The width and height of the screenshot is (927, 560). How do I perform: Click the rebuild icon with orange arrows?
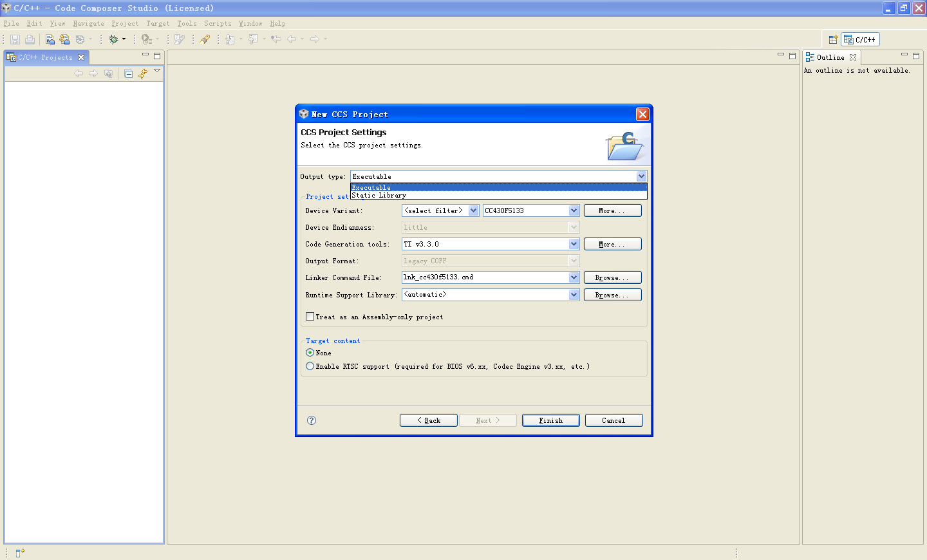click(64, 39)
